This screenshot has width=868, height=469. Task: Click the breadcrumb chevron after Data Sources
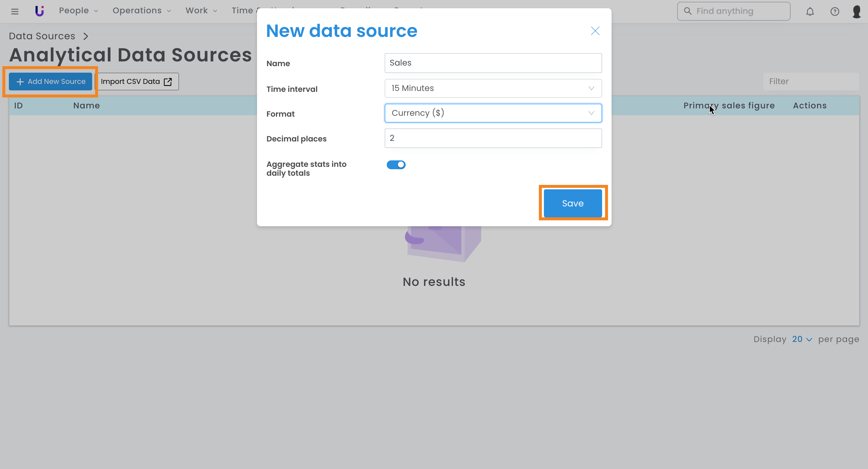tap(86, 36)
